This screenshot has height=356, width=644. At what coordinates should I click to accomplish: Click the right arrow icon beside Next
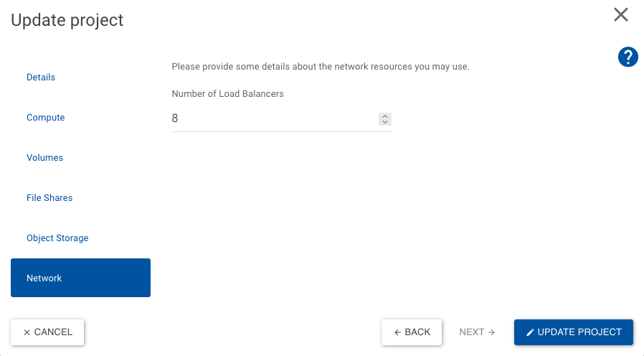[x=491, y=332]
